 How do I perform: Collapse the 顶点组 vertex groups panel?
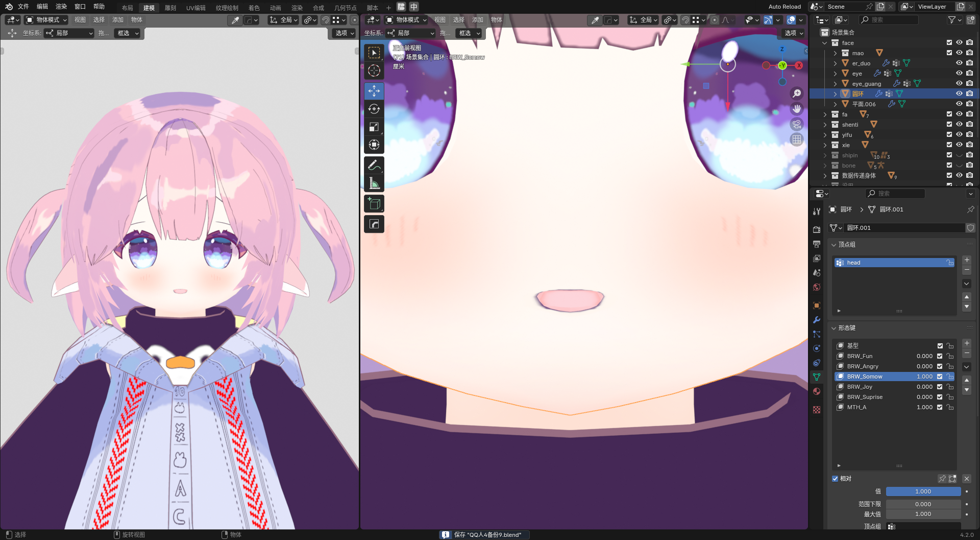coord(834,245)
